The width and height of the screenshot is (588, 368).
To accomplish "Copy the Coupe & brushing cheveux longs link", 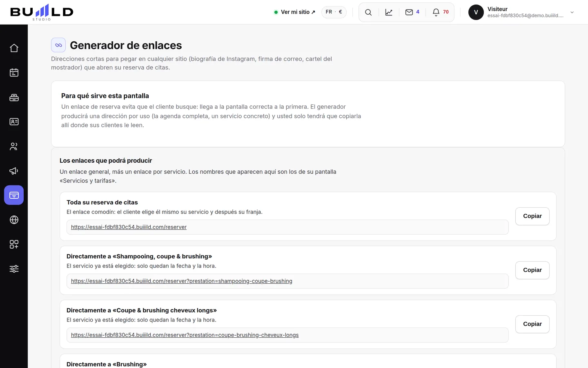I will [x=532, y=324].
